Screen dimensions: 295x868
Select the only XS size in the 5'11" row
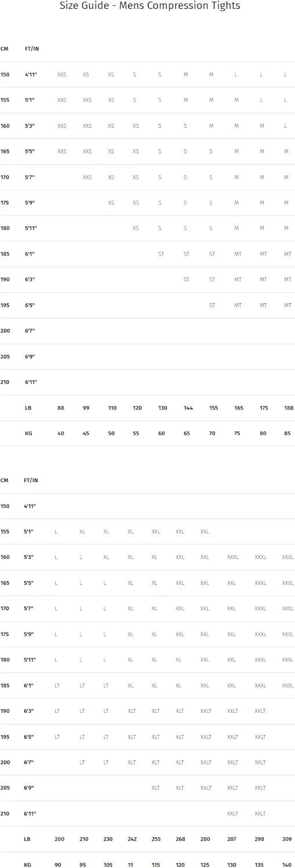pos(136,228)
